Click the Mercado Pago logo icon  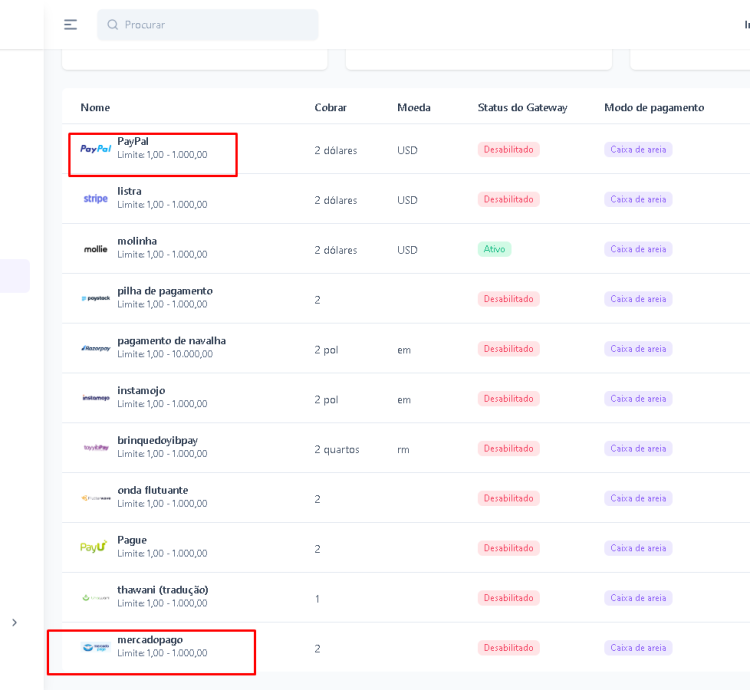click(96, 647)
